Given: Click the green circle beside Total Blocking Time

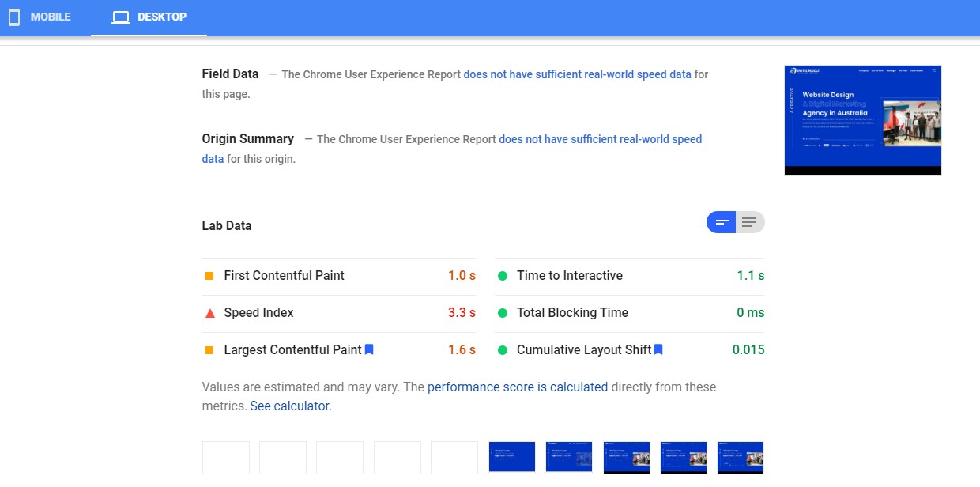Looking at the screenshot, I should (x=502, y=312).
